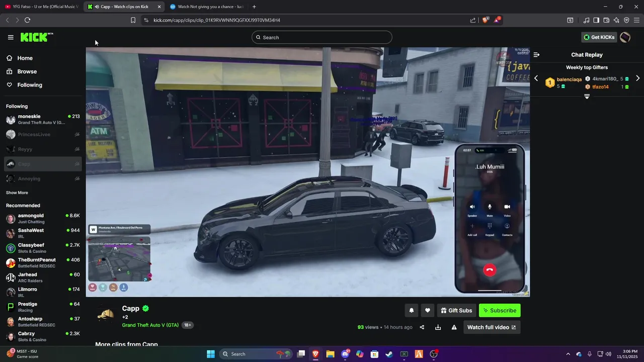Open Prestige recommended channel
This screenshot has width=644, height=362.
(x=43, y=307)
